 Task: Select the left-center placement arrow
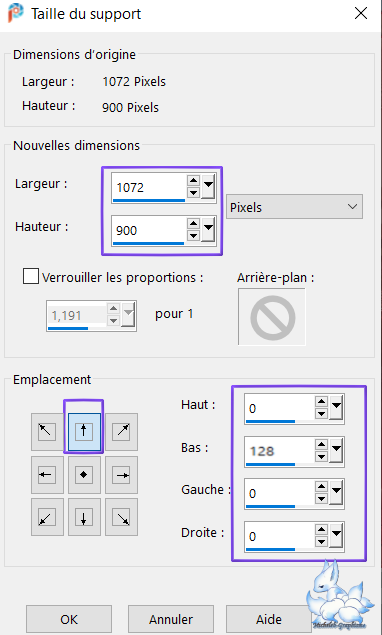pos(47,475)
